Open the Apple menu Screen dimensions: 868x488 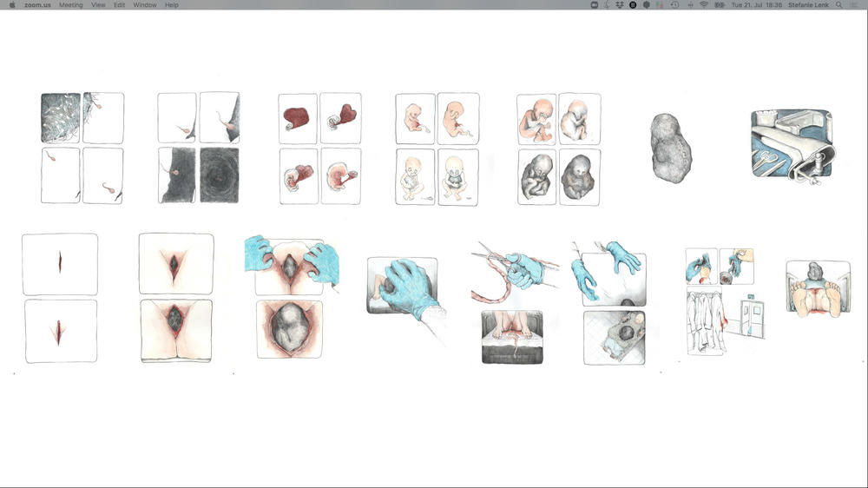pos(12,5)
